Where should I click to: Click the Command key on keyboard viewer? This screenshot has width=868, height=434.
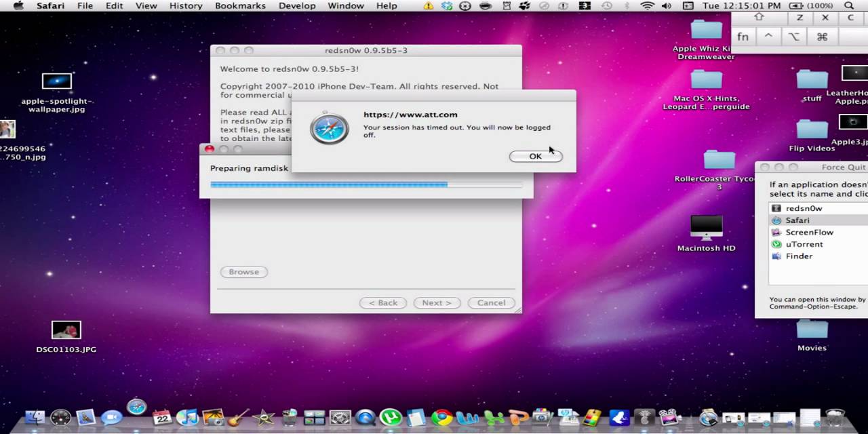click(x=822, y=37)
